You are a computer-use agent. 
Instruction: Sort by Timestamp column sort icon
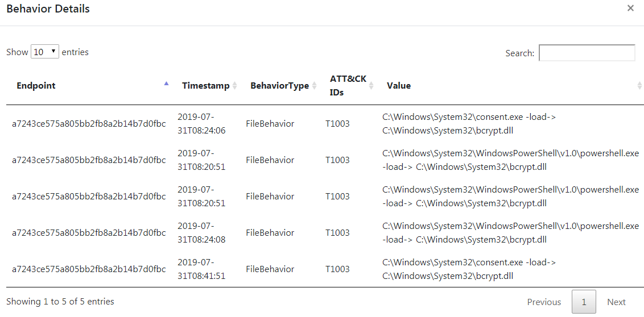234,86
